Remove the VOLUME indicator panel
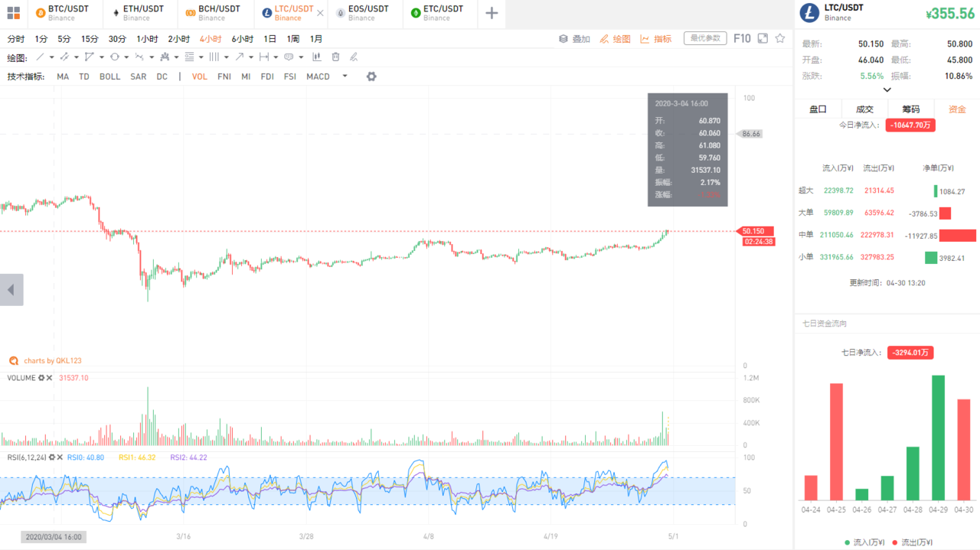Screen dimensions: 980x550 tap(50, 378)
